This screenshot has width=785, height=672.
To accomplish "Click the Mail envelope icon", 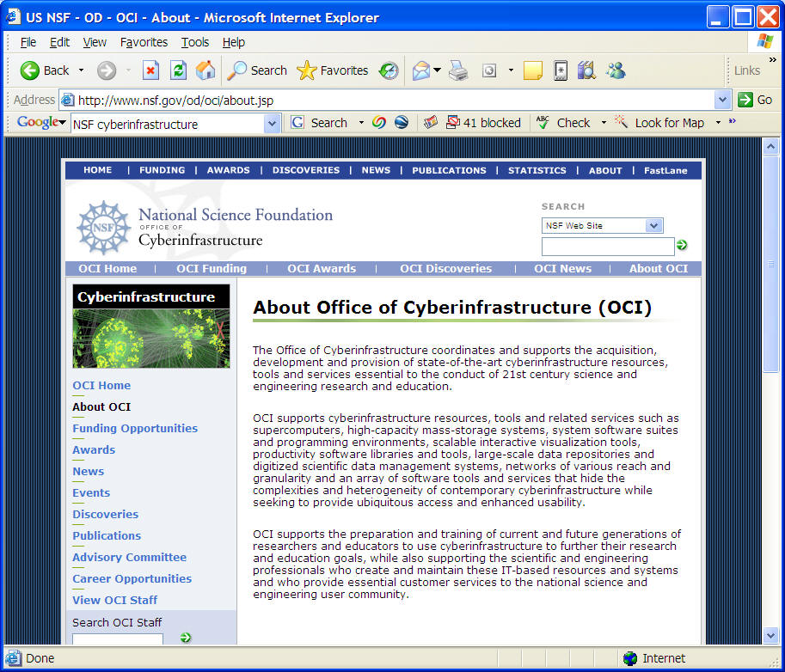I will tap(421, 70).
